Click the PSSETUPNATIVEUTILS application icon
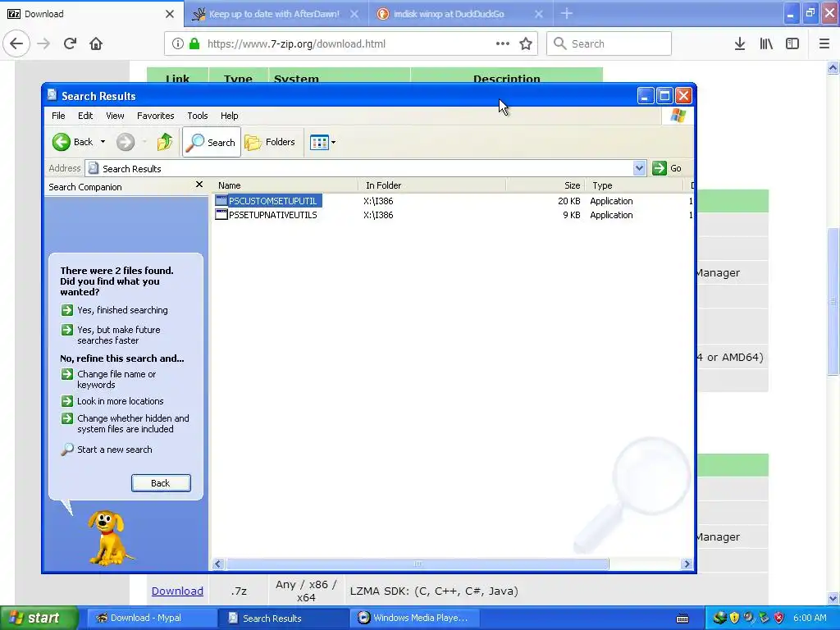This screenshot has width=840, height=630. point(221,215)
